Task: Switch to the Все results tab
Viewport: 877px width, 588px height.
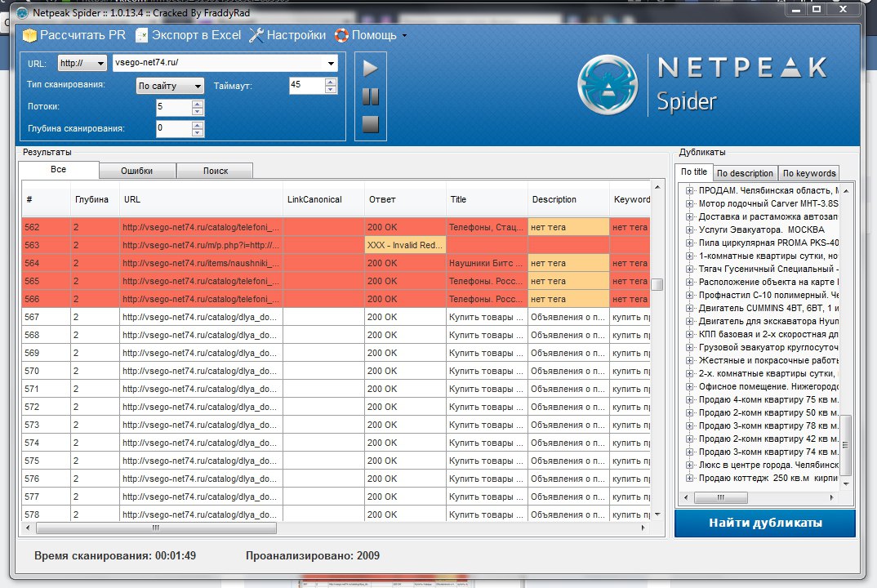Action: (x=59, y=170)
